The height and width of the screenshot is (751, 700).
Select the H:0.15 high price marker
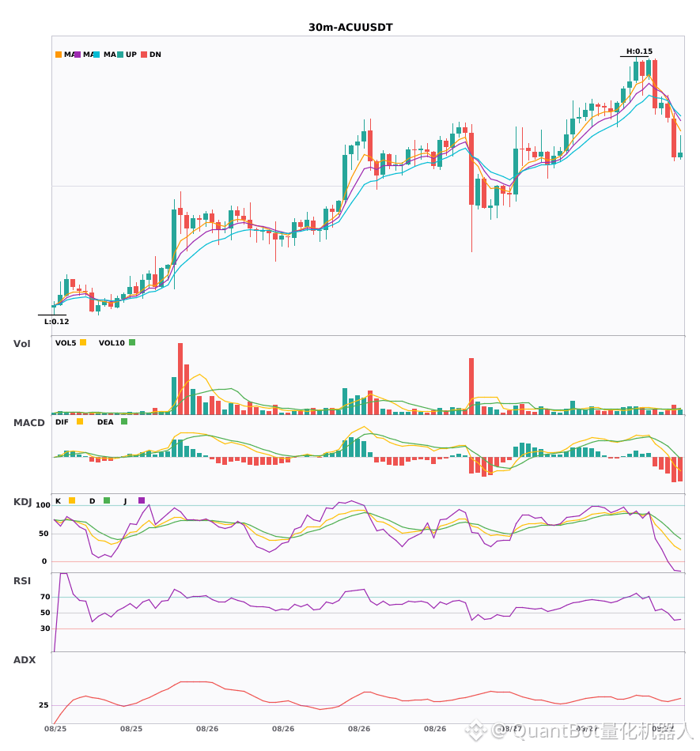click(639, 51)
